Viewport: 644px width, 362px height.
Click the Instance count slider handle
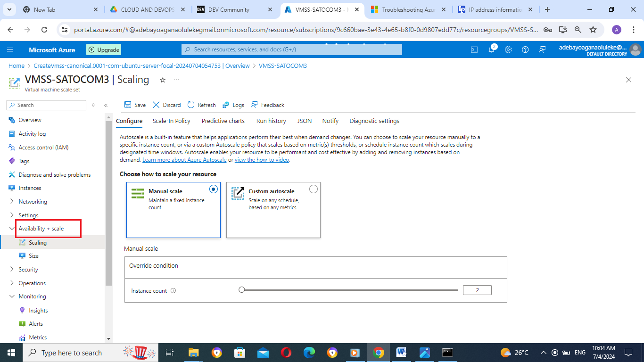pyautogui.click(x=242, y=290)
